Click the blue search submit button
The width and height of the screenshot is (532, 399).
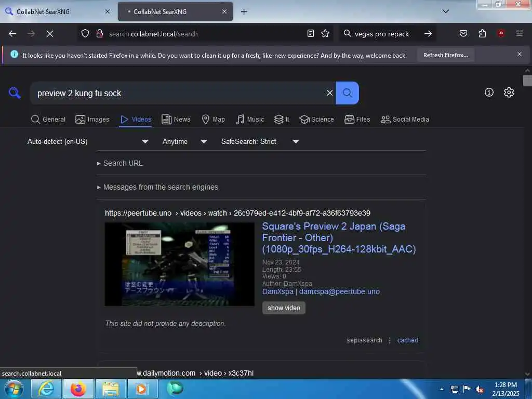coord(348,93)
